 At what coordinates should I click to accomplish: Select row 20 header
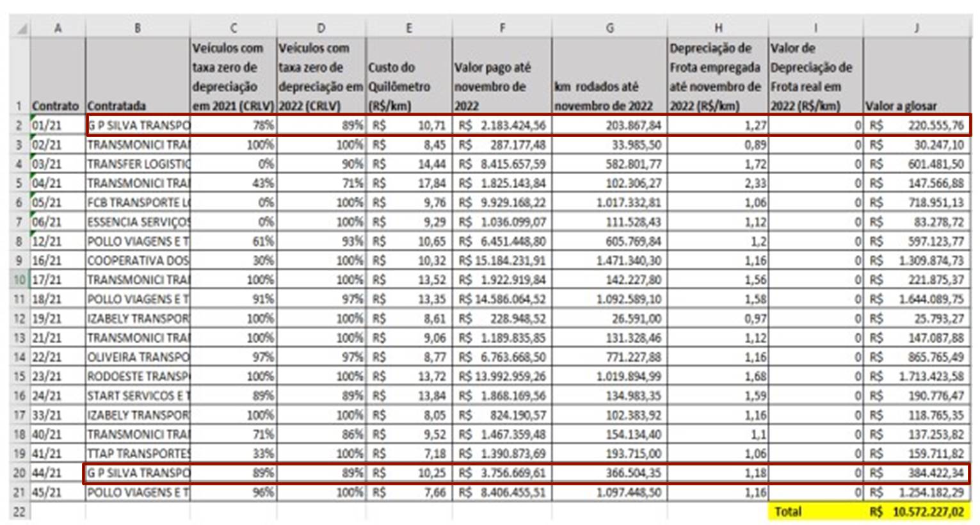(x=20, y=473)
